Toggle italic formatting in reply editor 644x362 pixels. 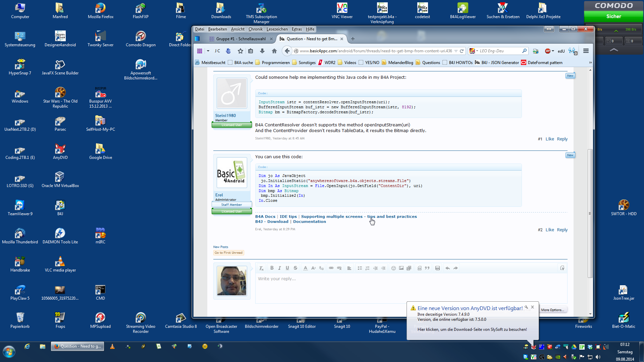[279, 268]
